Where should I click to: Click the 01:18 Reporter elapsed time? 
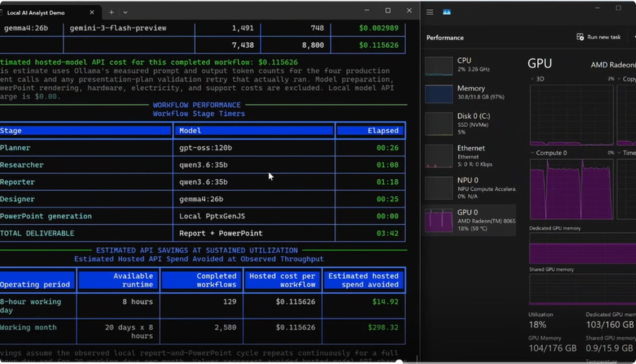click(x=387, y=182)
